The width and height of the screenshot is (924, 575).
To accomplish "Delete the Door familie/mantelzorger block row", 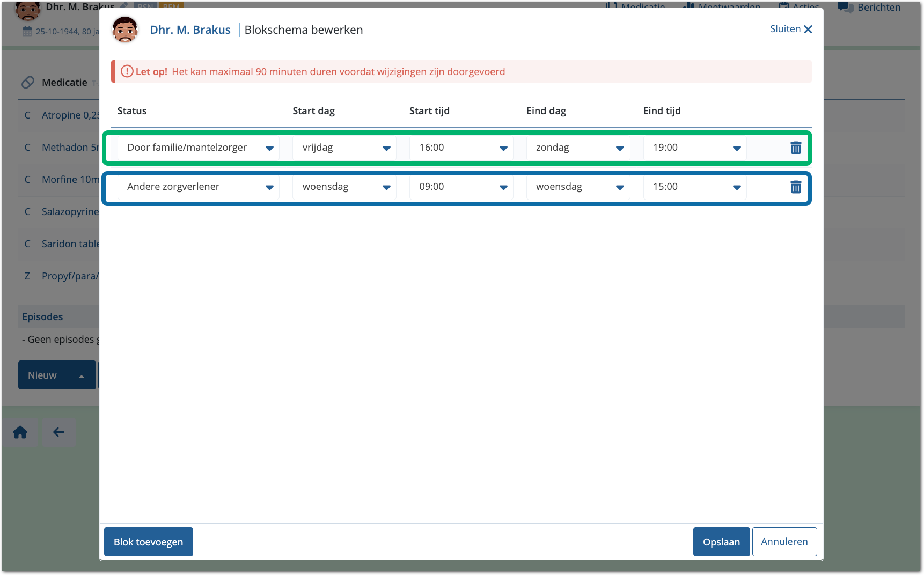I will point(795,148).
